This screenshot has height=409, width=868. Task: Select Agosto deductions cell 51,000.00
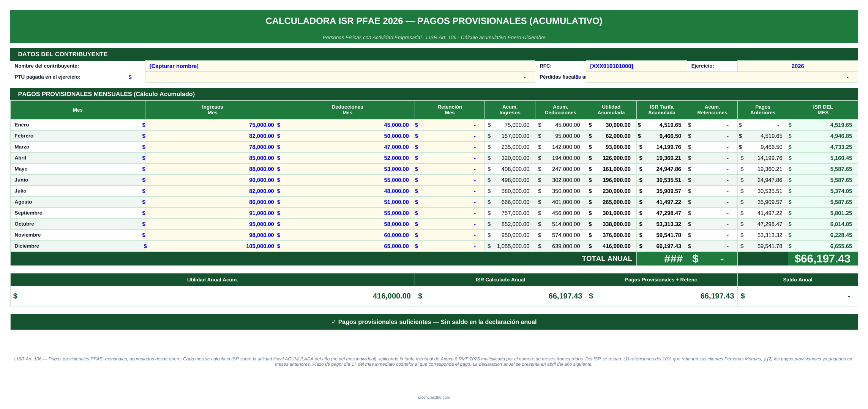pos(347,202)
